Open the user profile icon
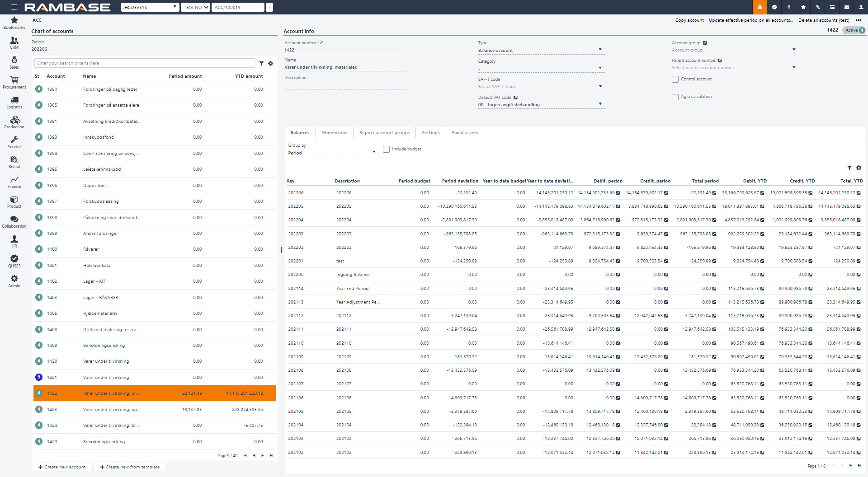This screenshot has width=868, height=477. click(x=861, y=7)
